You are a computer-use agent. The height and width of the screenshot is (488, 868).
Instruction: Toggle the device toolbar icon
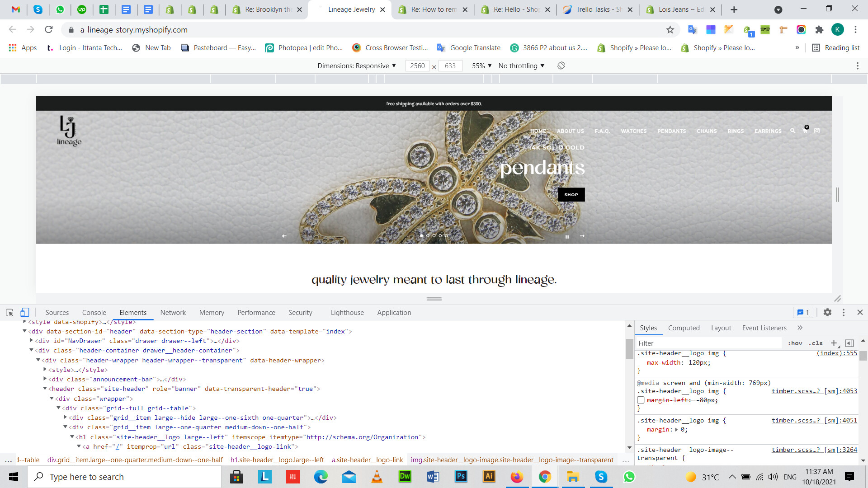pos(25,312)
